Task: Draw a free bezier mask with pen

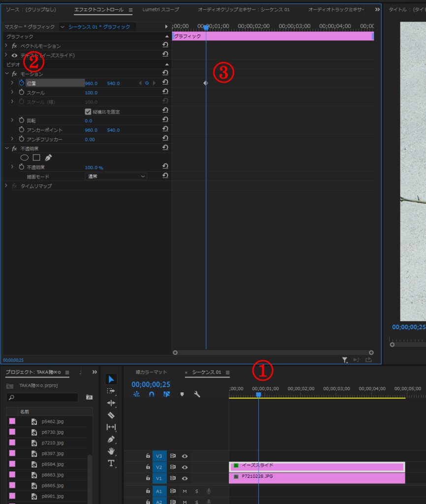Action: point(48,157)
